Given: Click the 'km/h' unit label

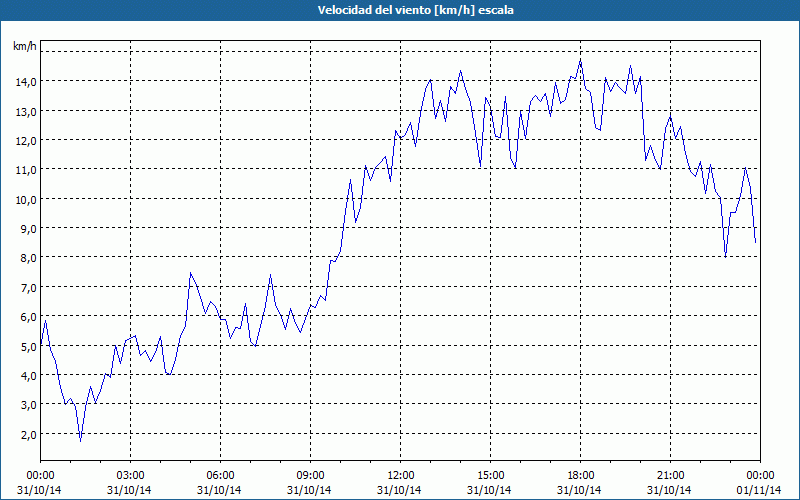Looking at the screenshot, I should (x=24, y=46).
